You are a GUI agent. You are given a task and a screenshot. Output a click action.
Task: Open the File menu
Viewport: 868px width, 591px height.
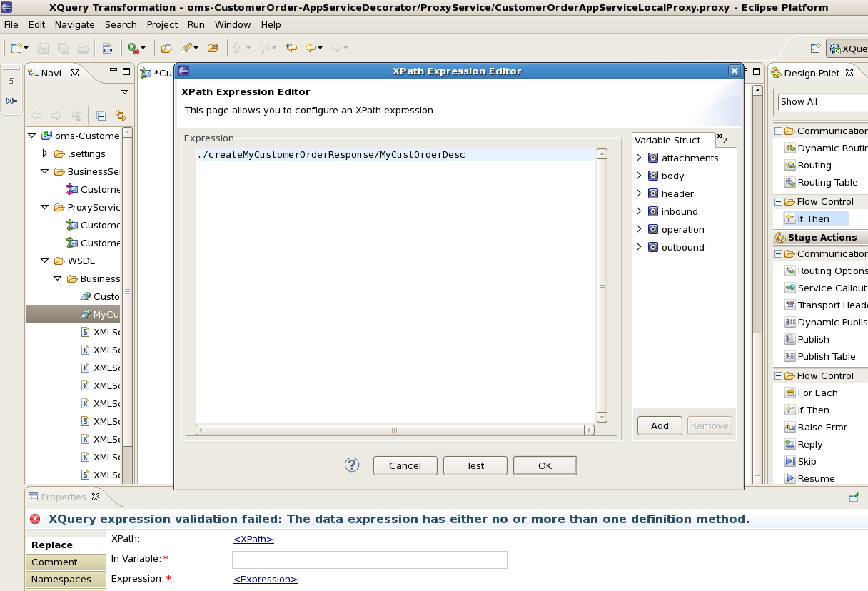coord(11,24)
